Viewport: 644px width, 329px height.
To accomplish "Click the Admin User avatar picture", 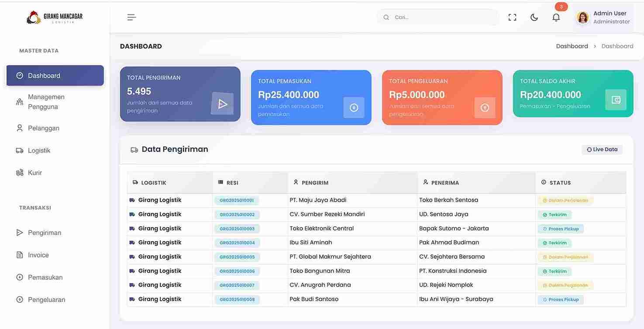I will [x=583, y=17].
